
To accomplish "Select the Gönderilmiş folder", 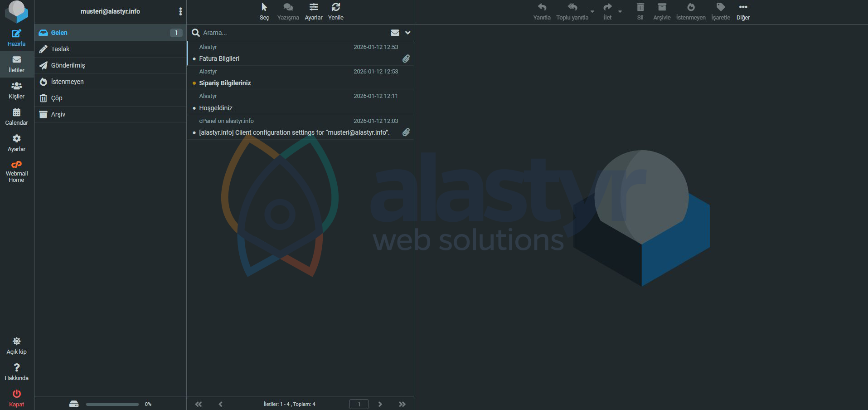I will [68, 65].
